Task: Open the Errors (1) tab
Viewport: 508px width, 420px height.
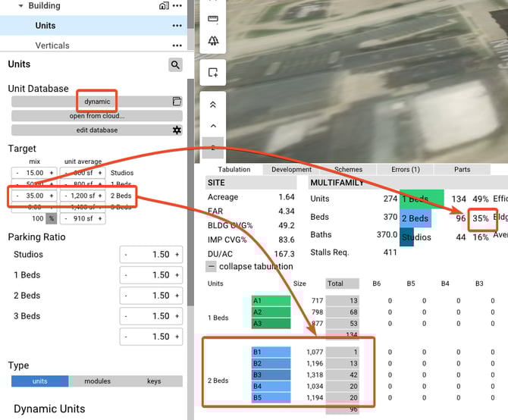Action: [405, 169]
